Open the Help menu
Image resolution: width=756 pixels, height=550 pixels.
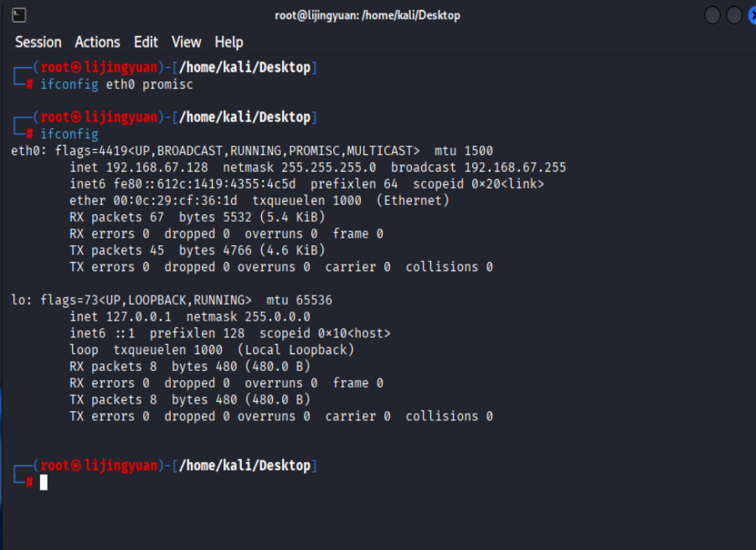229,43
